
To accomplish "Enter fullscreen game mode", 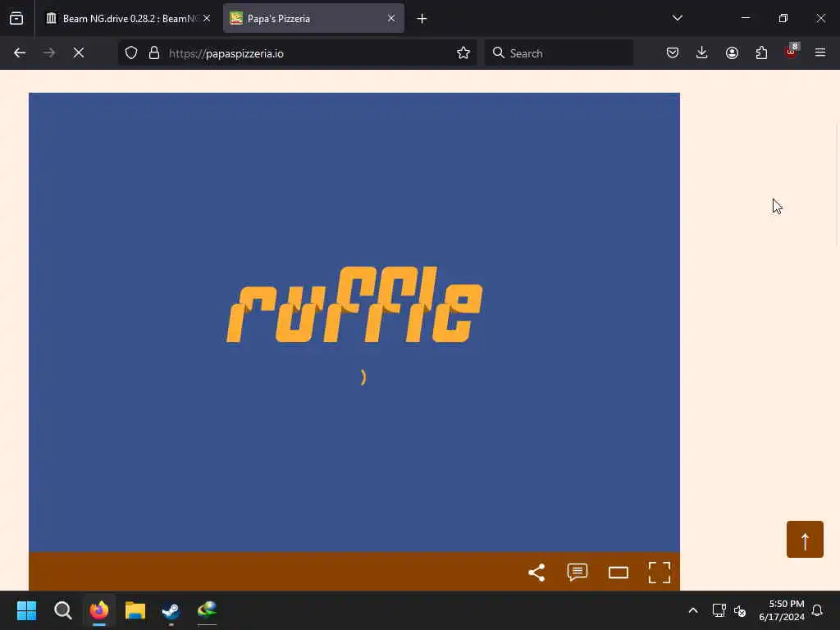I will click(x=660, y=573).
